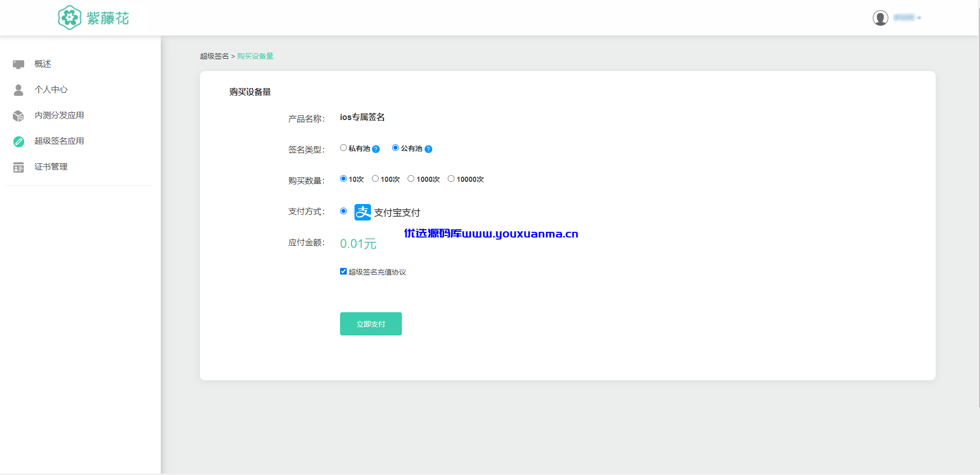
Task: Click the blurred username text
Action: [904, 18]
